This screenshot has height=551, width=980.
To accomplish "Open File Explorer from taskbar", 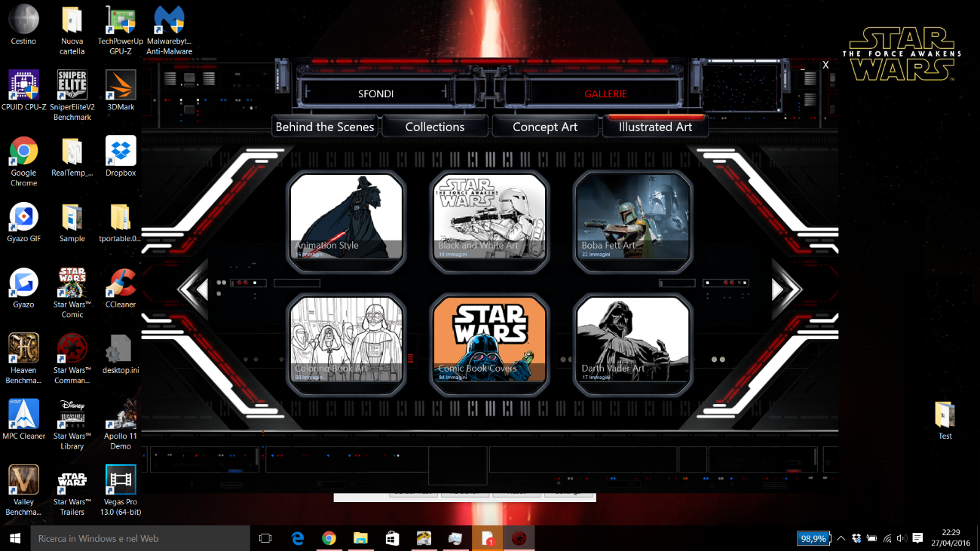I will pos(360,538).
